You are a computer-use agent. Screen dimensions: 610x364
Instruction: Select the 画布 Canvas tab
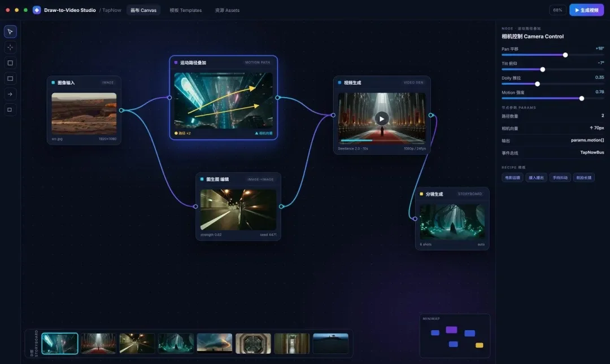(143, 10)
